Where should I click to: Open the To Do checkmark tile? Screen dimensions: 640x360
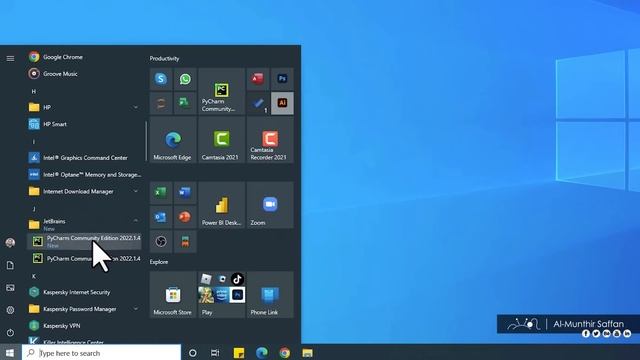click(258, 103)
